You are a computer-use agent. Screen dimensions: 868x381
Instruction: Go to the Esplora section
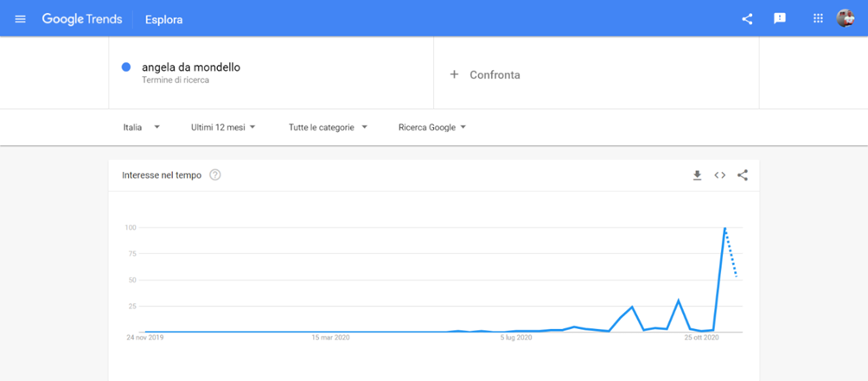pos(164,20)
